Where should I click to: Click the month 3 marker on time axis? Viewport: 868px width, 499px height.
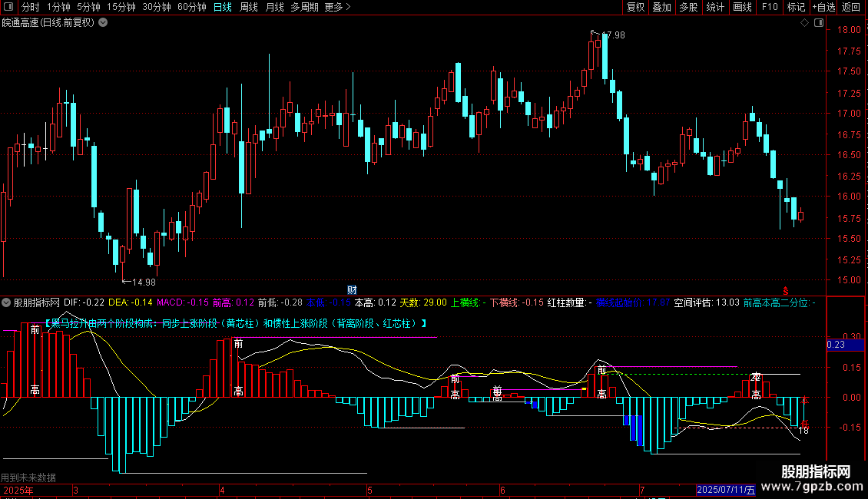pyautogui.click(x=75, y=490)
